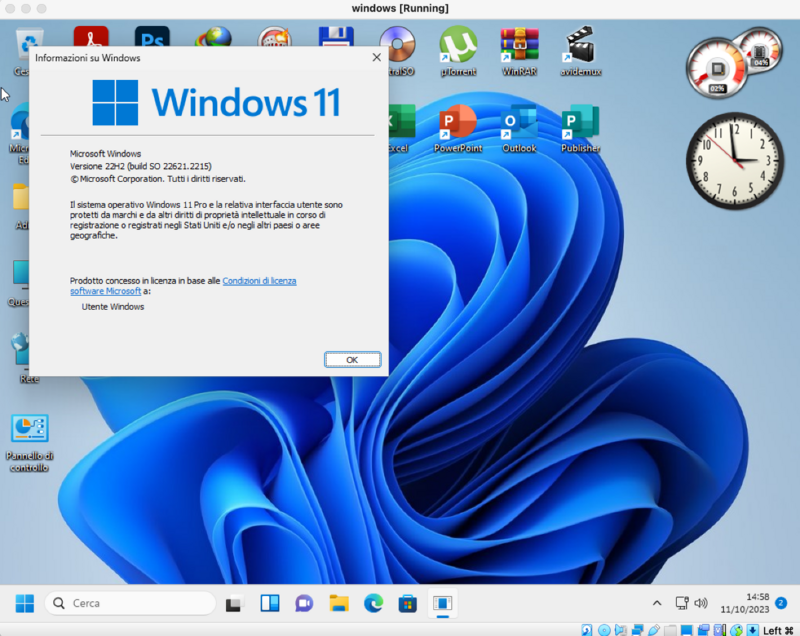Click the Cerca search box
Viewport: 800px width, 636px height.
tap(131, 603)
